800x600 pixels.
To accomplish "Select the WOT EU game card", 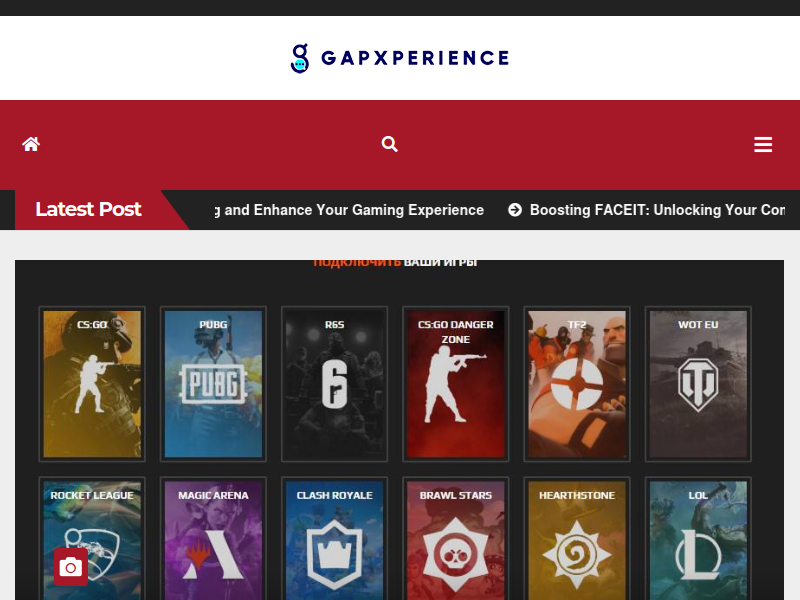I will tap(698, 384).
